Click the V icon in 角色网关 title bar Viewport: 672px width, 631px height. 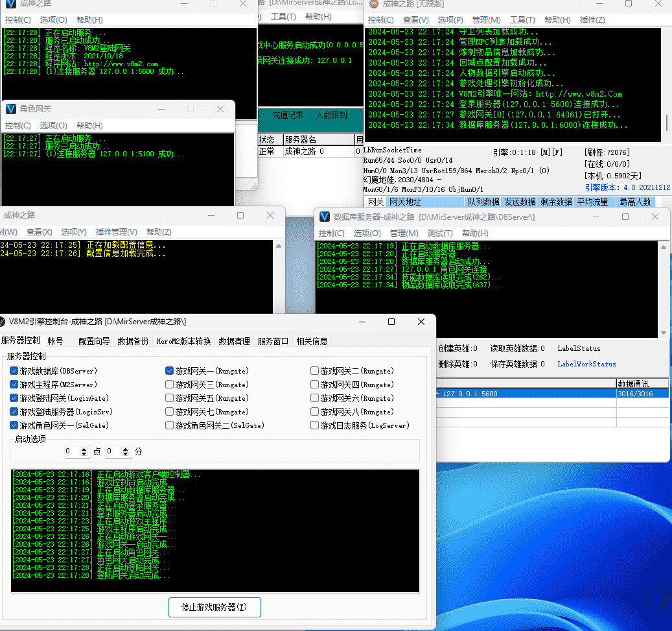(11, 109)
